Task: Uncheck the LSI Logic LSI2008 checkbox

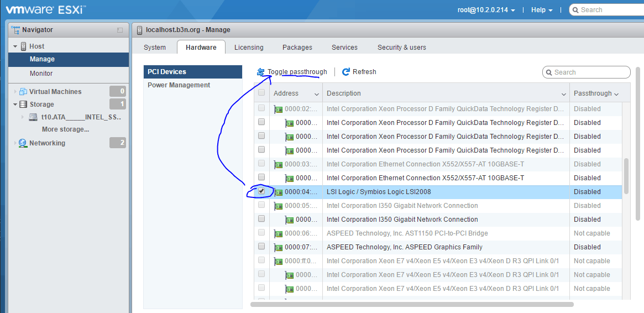Action: point(261,191)
